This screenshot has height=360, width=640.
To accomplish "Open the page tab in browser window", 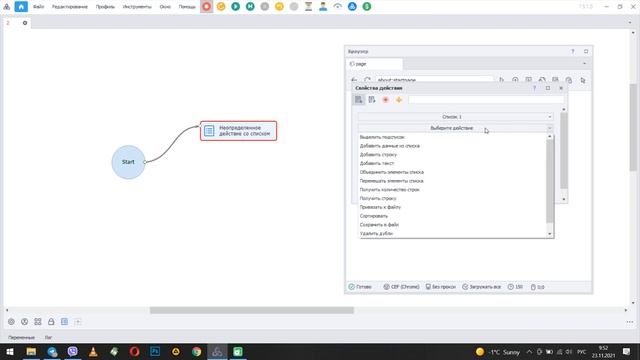I will coord(374,64).
